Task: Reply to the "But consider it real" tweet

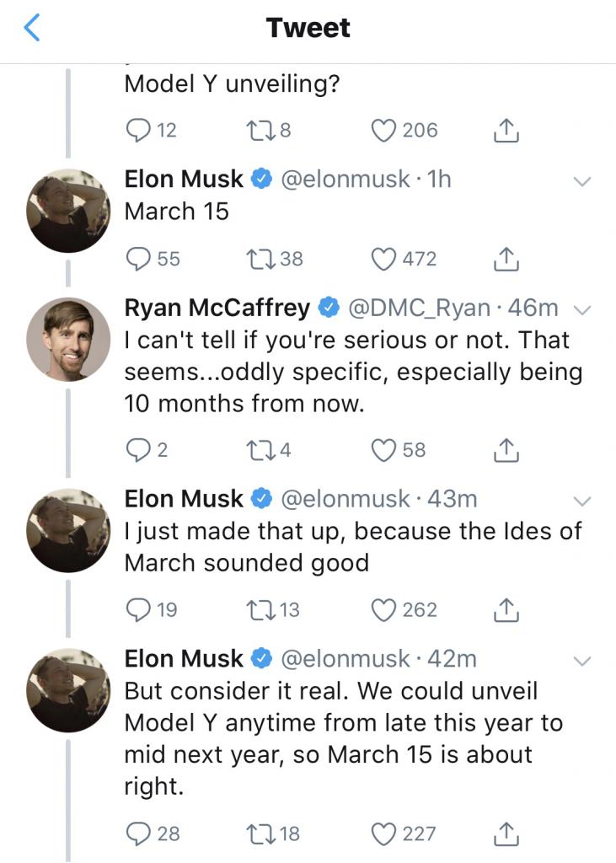Action: pyautogui.click(x=136, y=834)
